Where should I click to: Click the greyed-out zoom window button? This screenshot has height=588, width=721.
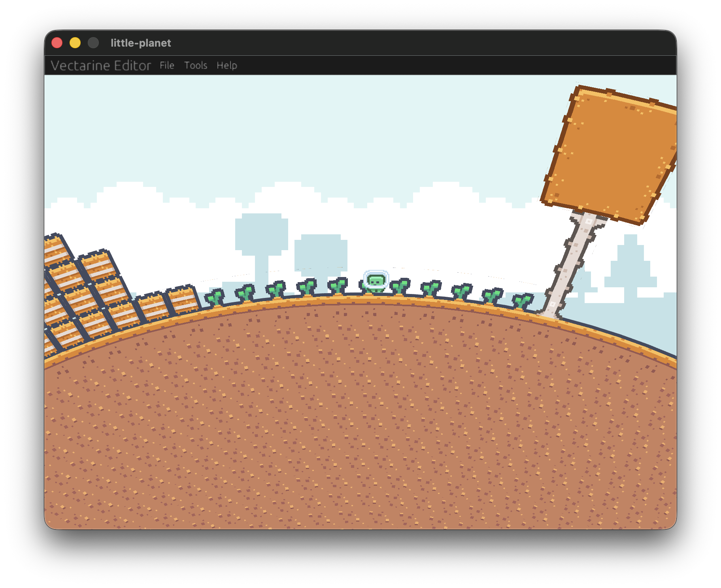click(93, 43)
